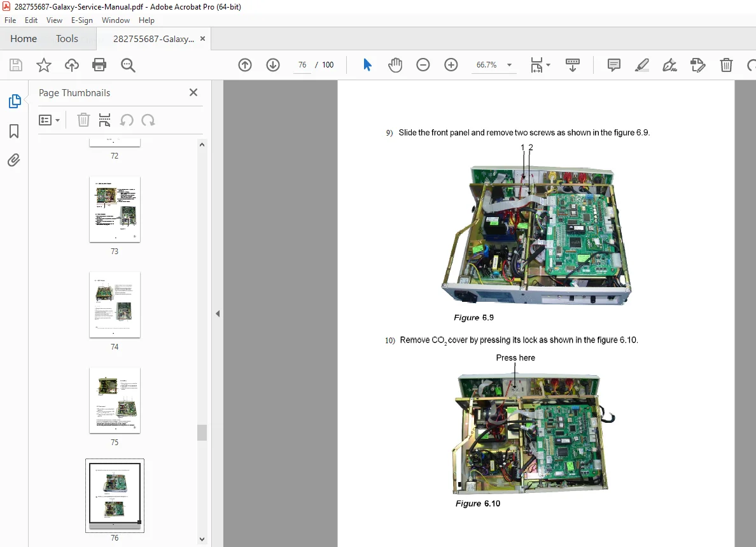Rotate pages clockwise in thumbnails panel

pos(148,120)
